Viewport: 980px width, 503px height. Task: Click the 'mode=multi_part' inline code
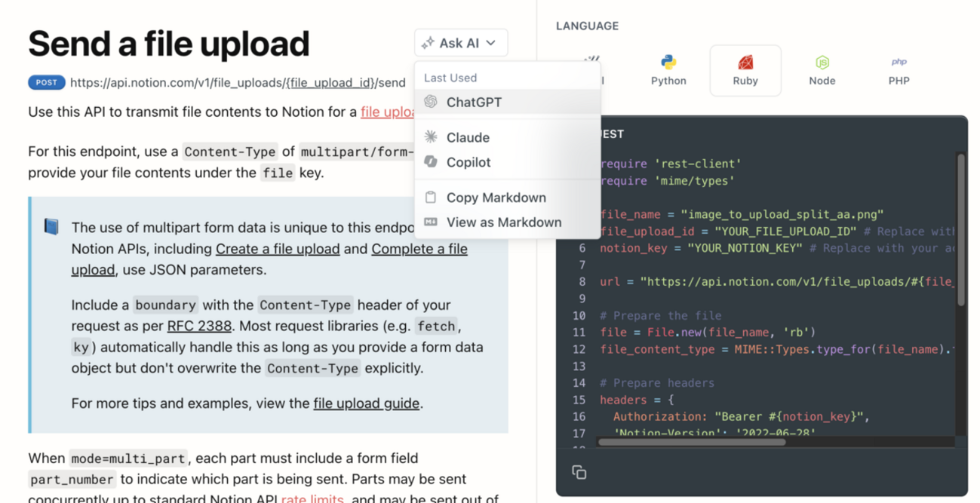tap(128, 459)
